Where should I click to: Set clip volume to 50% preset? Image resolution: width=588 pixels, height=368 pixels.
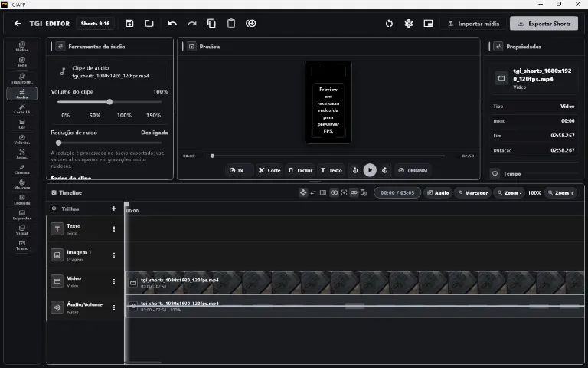pos(94,115)
